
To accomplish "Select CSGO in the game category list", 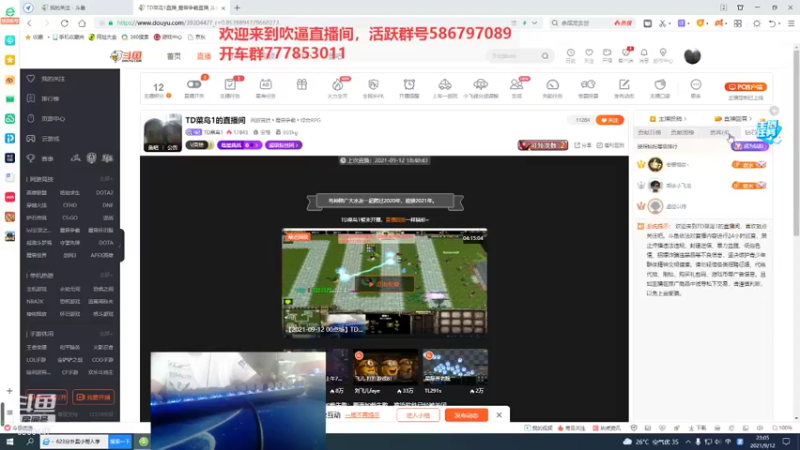I will (x=70, y=218).
